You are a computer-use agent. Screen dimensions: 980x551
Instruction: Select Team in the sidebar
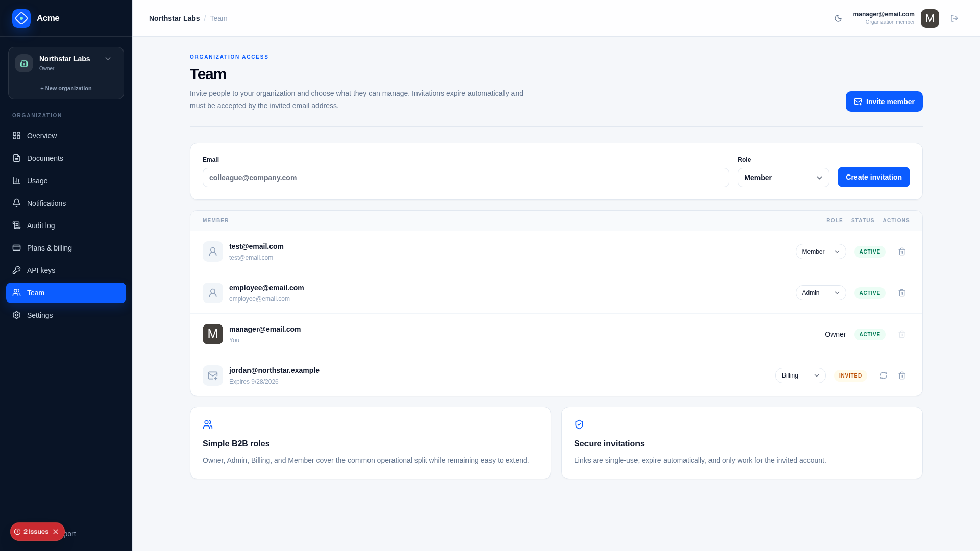pyautogui.click(x=66, y=293)
